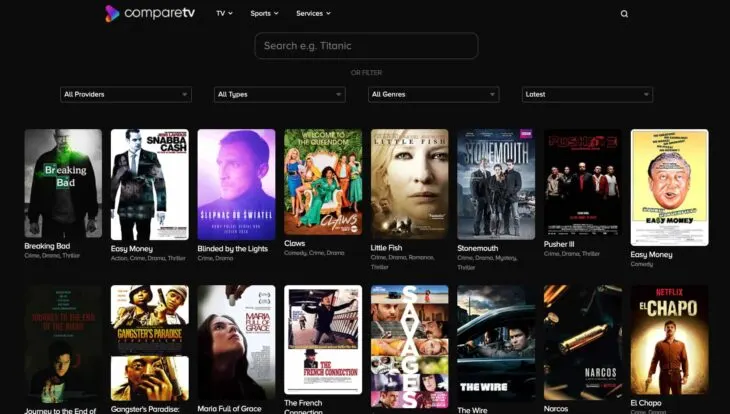The height and width of the screenshot is (414, 730).
Task: Open the Blinded by the Lights poster
Action: point(237,184)
